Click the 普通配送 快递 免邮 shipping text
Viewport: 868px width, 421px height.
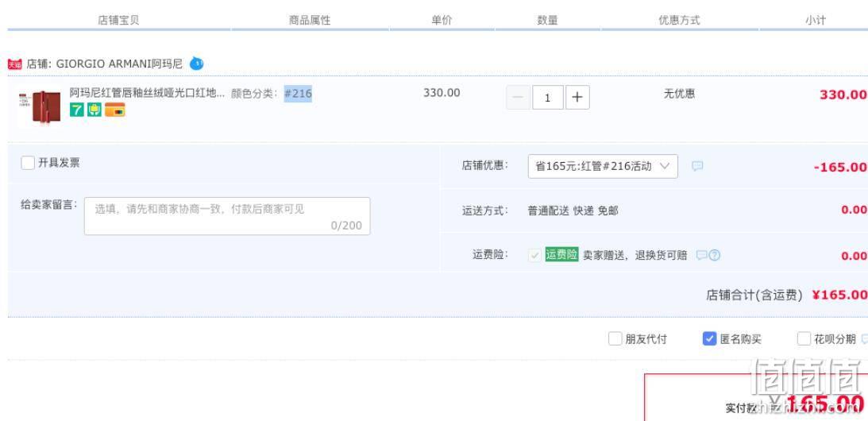(573, 210)
